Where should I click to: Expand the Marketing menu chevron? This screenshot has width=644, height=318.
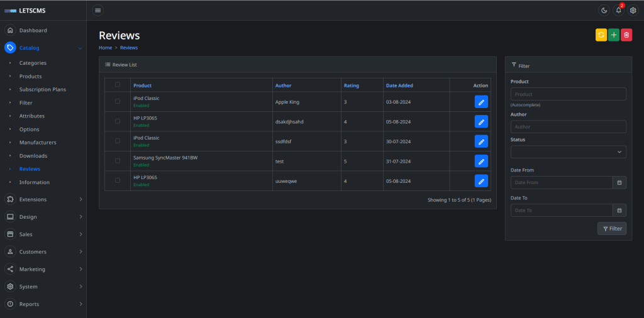[x=80, y=269]
